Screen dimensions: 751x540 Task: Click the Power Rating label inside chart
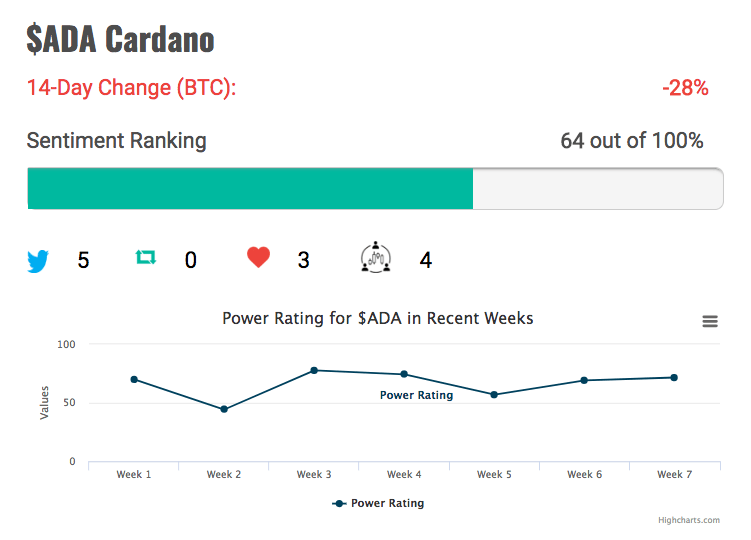click(x=416, y=395)
